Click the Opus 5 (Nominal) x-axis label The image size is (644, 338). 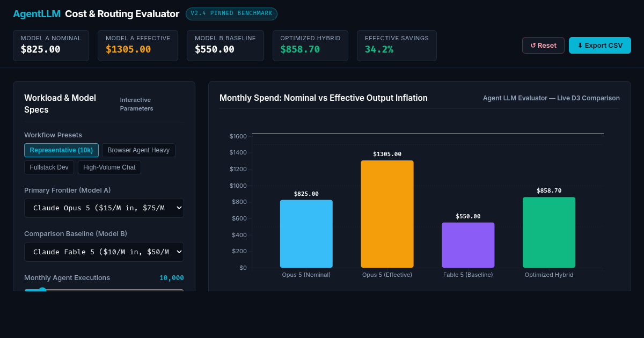click(x=306, y=275)
